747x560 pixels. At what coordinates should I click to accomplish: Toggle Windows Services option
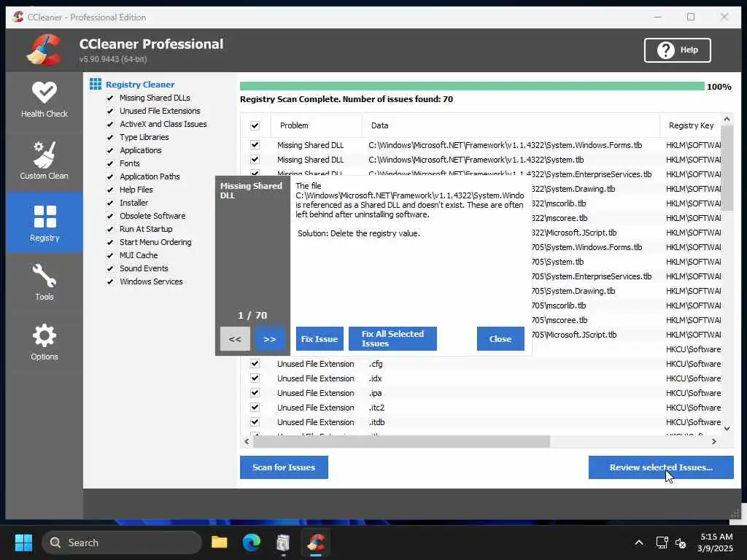click(x=110, y=281)
